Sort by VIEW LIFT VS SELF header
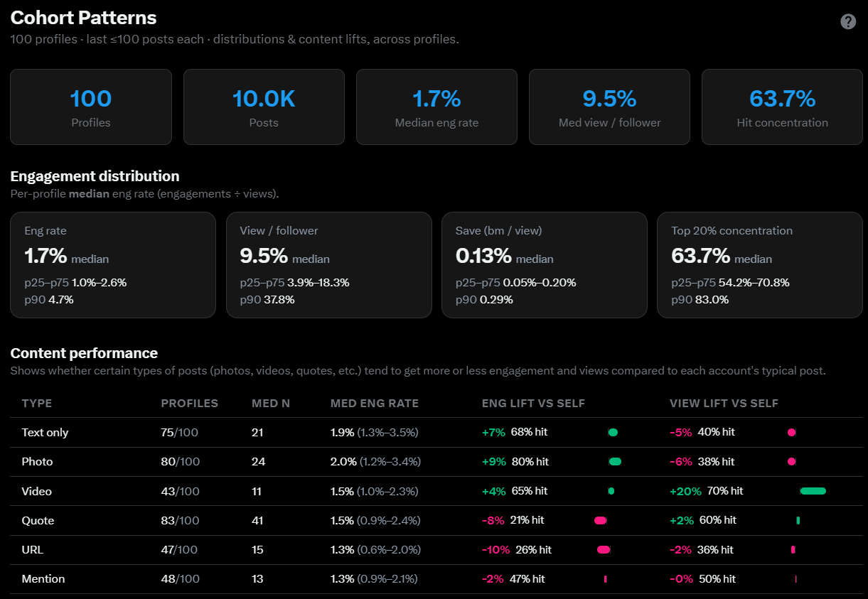The width and height of the screenshot is (868, 599). click(724, 403)
